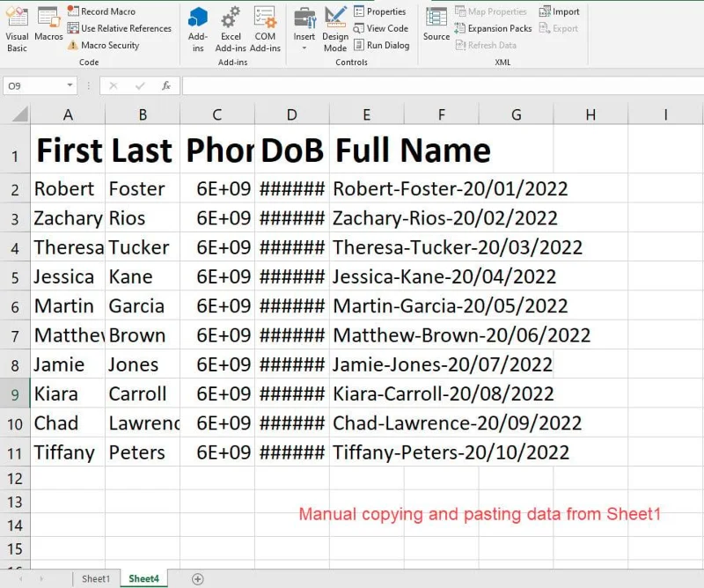Toggle Use Relative References
This screenshot has width=704, height=588.
pos(119,28)
